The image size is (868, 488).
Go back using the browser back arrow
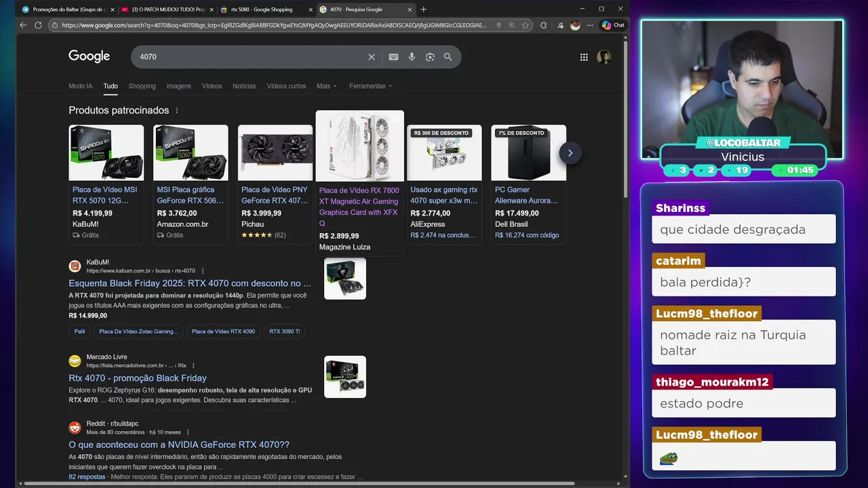(x=23, y=25)
